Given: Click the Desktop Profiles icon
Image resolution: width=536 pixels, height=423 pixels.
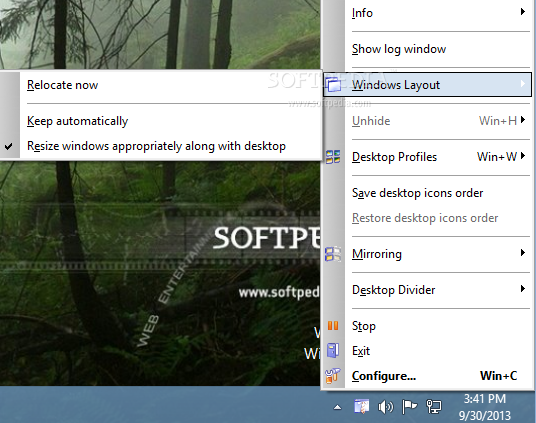Looking at the screenshot, I should tap(333, 157).
